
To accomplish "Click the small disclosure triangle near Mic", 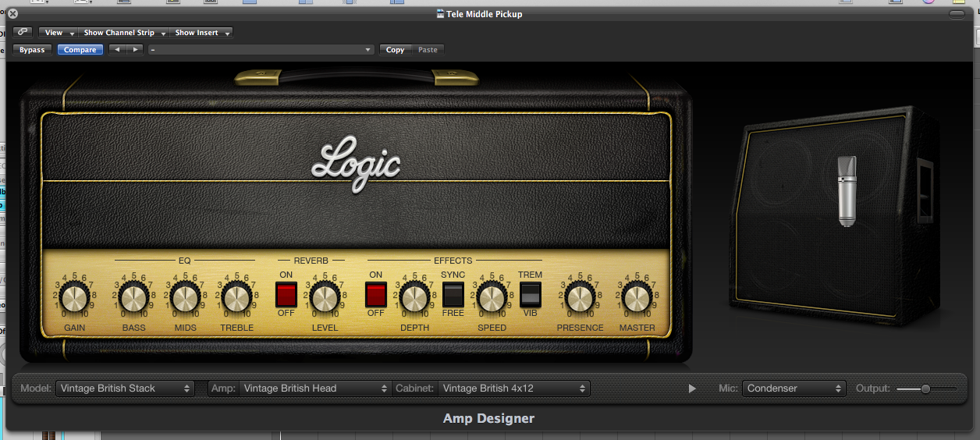I will 692,389.
